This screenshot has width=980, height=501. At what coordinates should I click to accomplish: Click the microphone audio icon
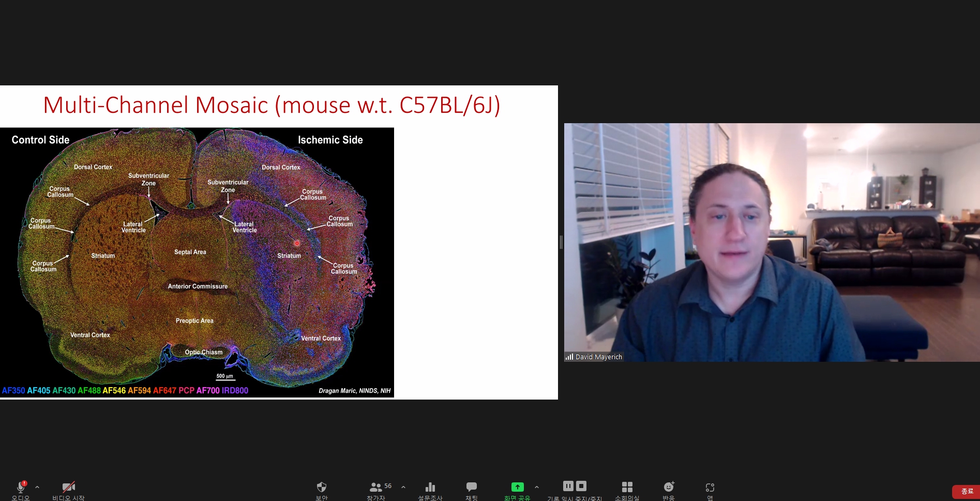coord(21,487)
